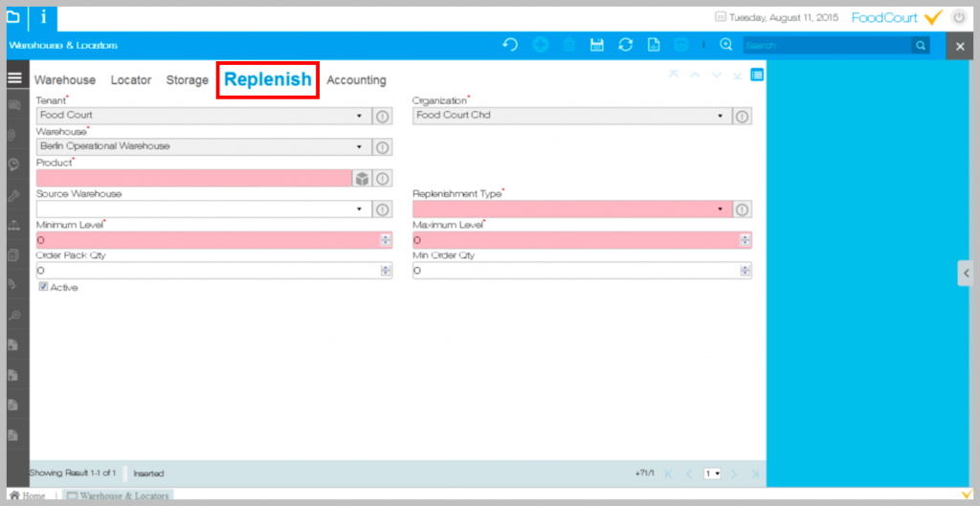Expand the collapsed right side panel

pos(966,273)
